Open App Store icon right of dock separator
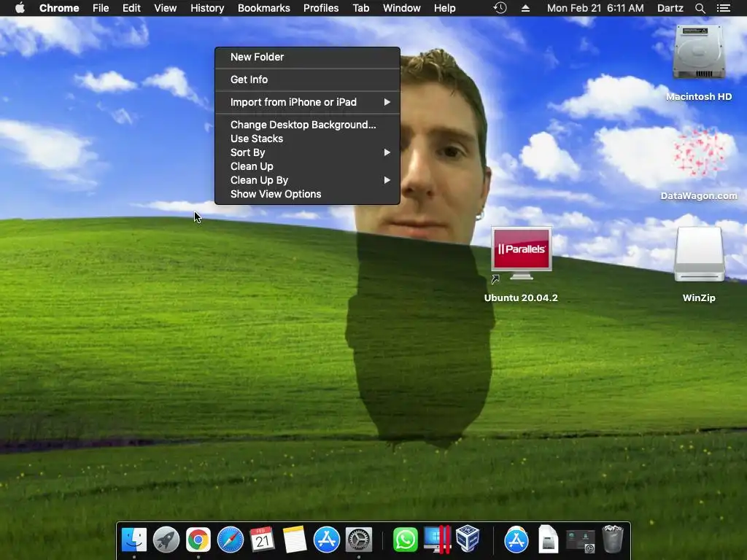747x560 pixels. tap(516, 540)
